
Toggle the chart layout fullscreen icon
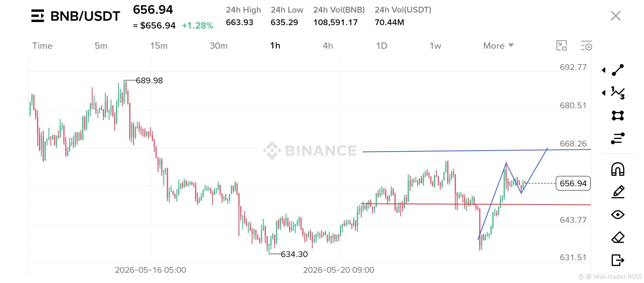click(561, 46)
